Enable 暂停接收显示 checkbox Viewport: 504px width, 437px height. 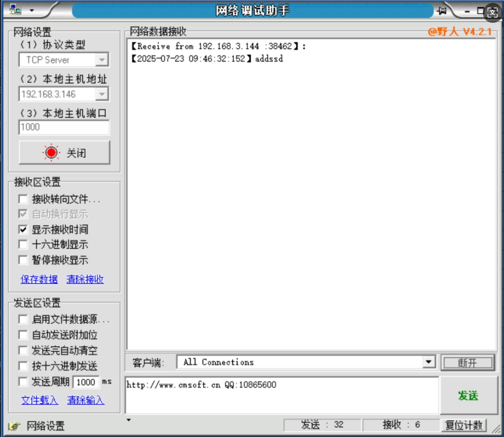23,260
